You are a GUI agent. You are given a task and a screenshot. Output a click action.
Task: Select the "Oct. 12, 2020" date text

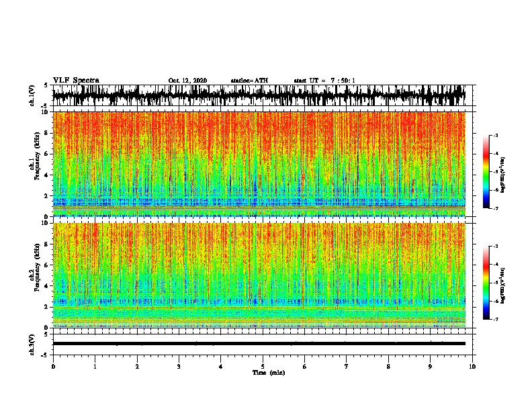187,81
